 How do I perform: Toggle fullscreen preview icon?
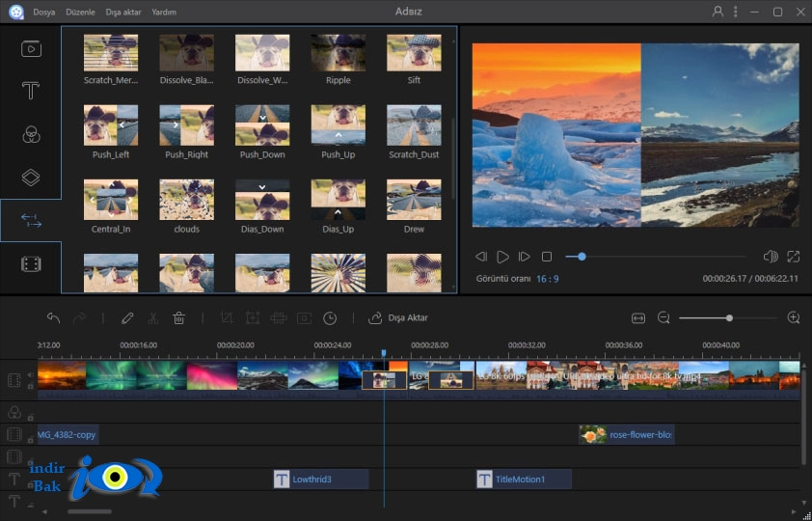click(793, 257)
